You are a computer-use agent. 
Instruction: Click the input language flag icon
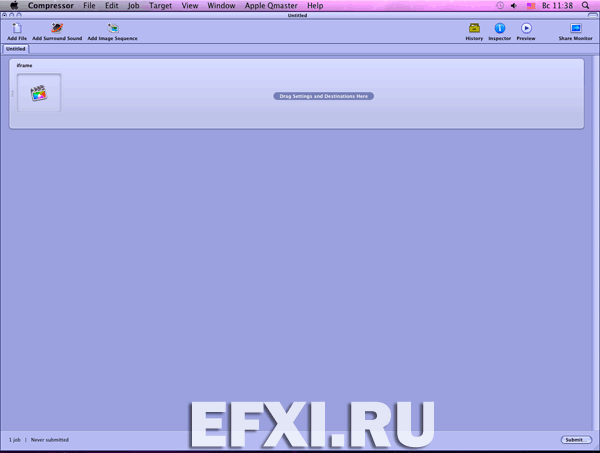point(531,6)
